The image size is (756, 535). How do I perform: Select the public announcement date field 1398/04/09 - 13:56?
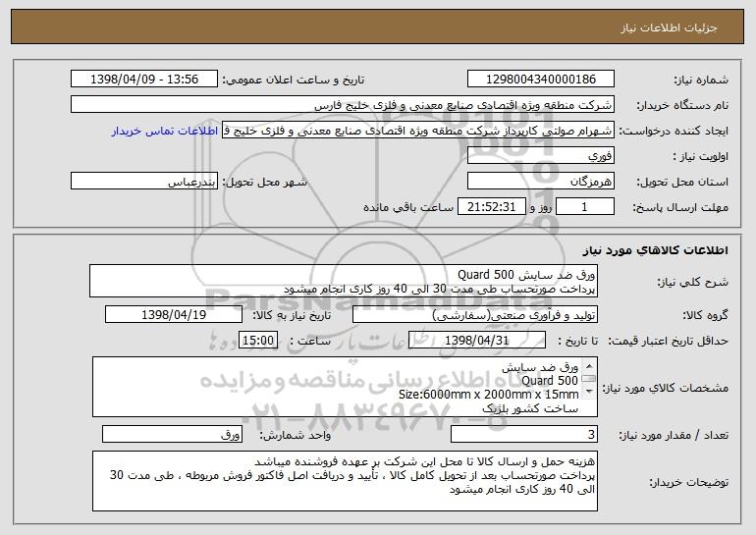tap(144, 79)
